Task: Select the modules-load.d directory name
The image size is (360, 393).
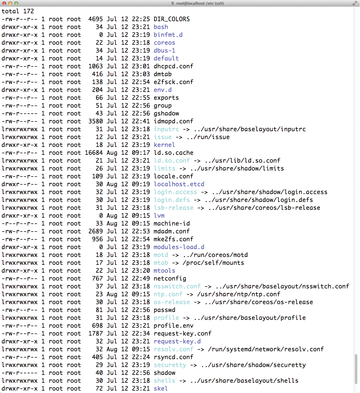Action: pos(179,247)
